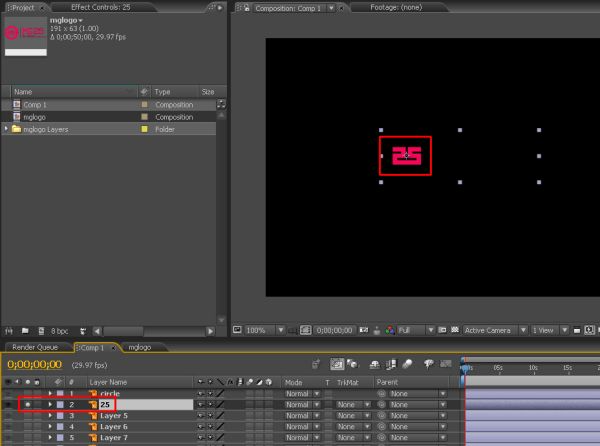Select the Comp 1 timeline tab
This screenshot has width=600, height=446.
pyautogui.click(x=92, y=348)
